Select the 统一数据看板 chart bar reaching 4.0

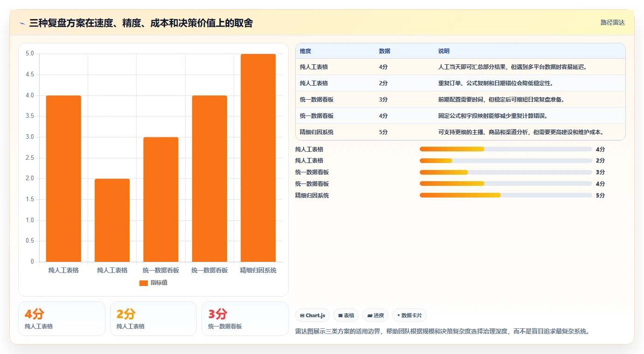[x=209, y=179]
